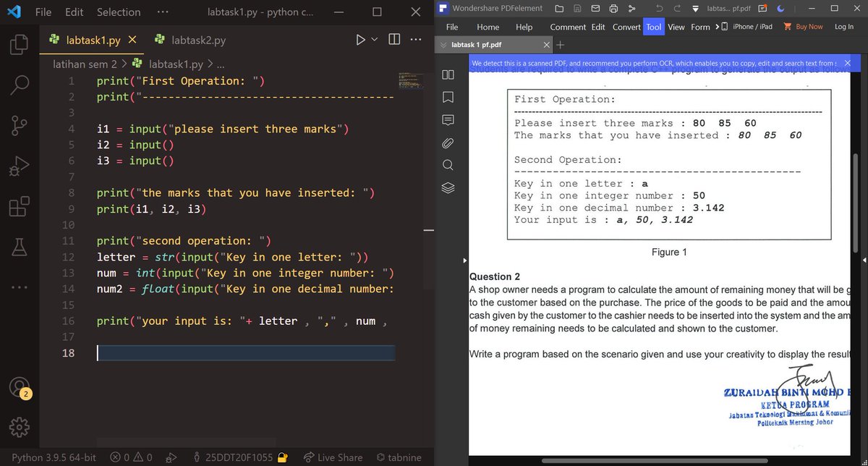Select Python 3.9.5 64-bit interpreter
This screenshot has width=868, height=466.
coord(54,457)
